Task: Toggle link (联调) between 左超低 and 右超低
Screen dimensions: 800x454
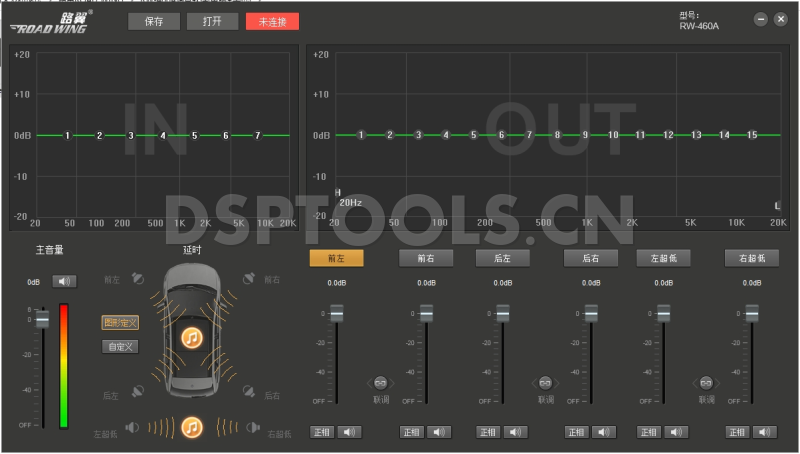Action: (706, 383)
